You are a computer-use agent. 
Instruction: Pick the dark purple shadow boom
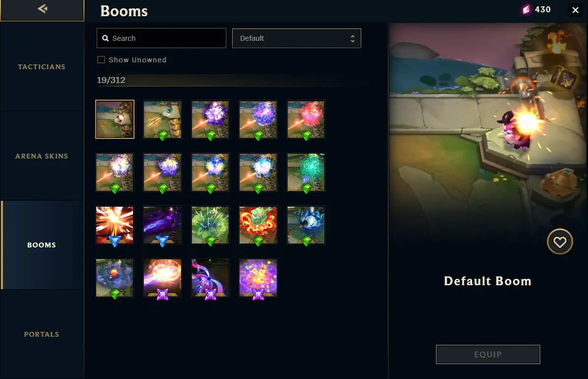click(x=162, y=225)
